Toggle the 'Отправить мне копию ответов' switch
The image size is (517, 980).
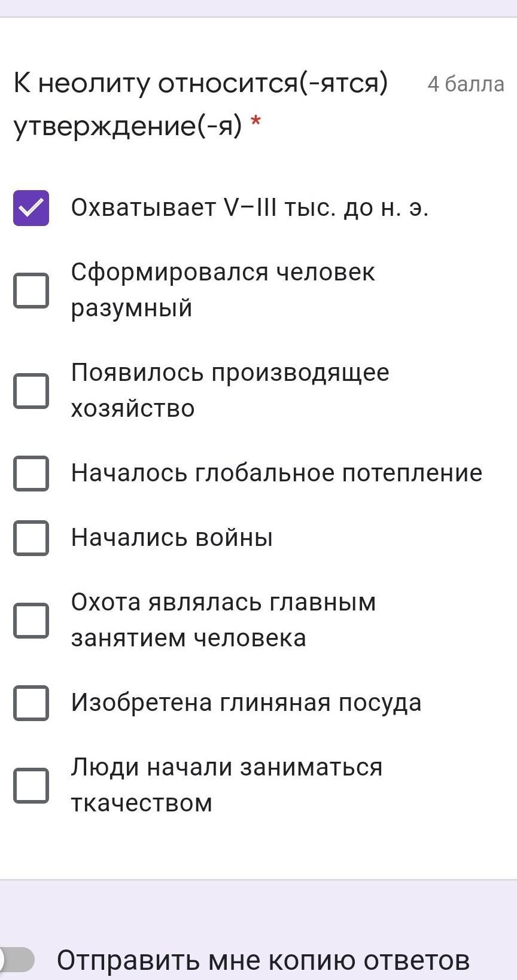coord(17,960)
